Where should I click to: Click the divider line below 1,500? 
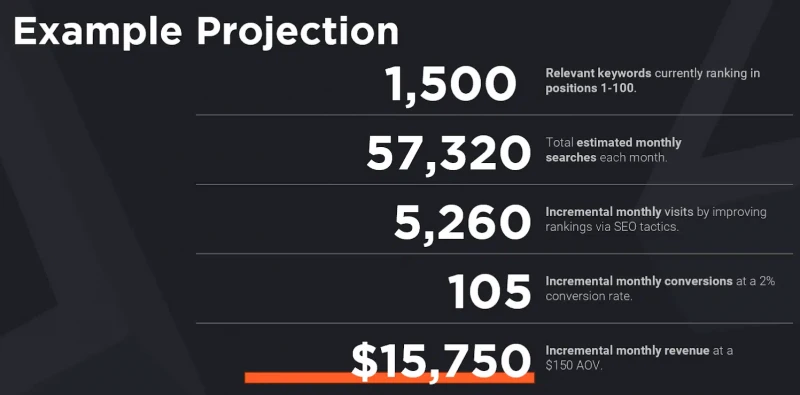pos(494,115)
